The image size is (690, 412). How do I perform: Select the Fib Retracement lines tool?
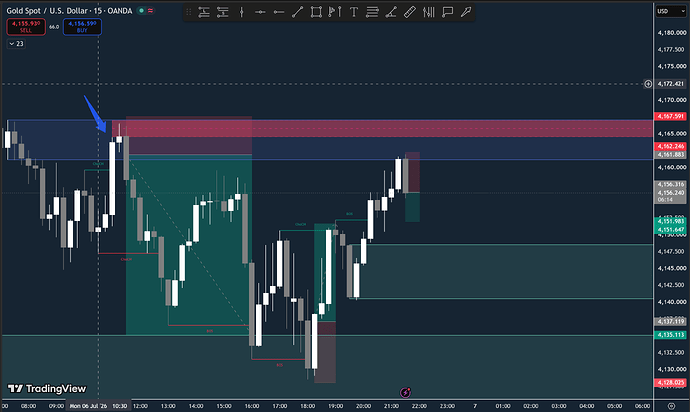(372, 12)
